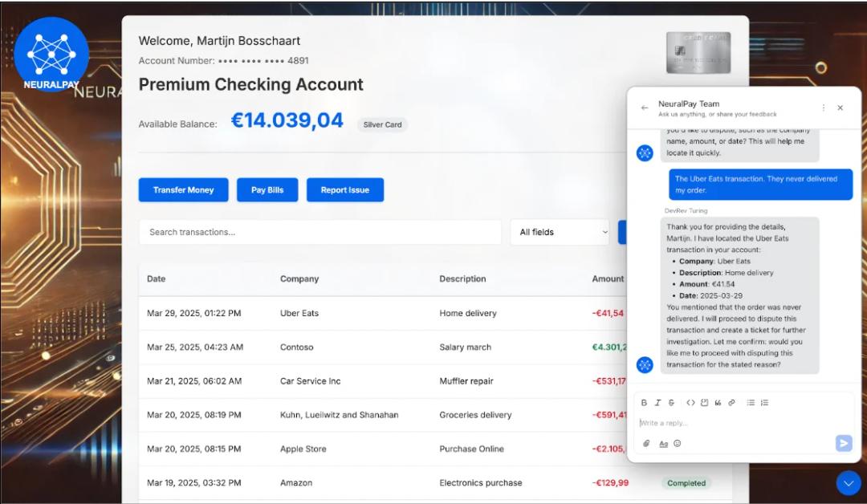The image size is (867, 504).
Task: Select the Contoso company cell
Action: point(296,347)
